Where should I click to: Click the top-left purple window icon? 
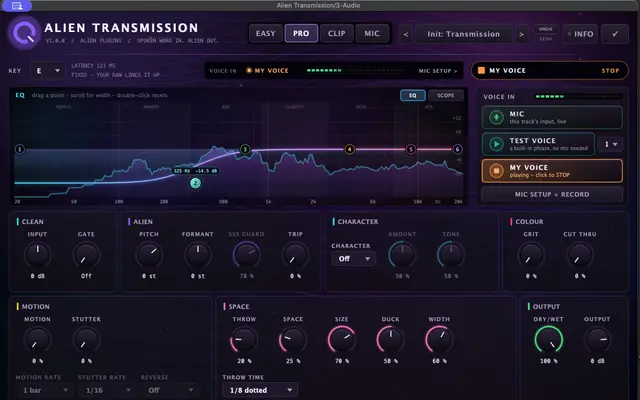[16, 5]
